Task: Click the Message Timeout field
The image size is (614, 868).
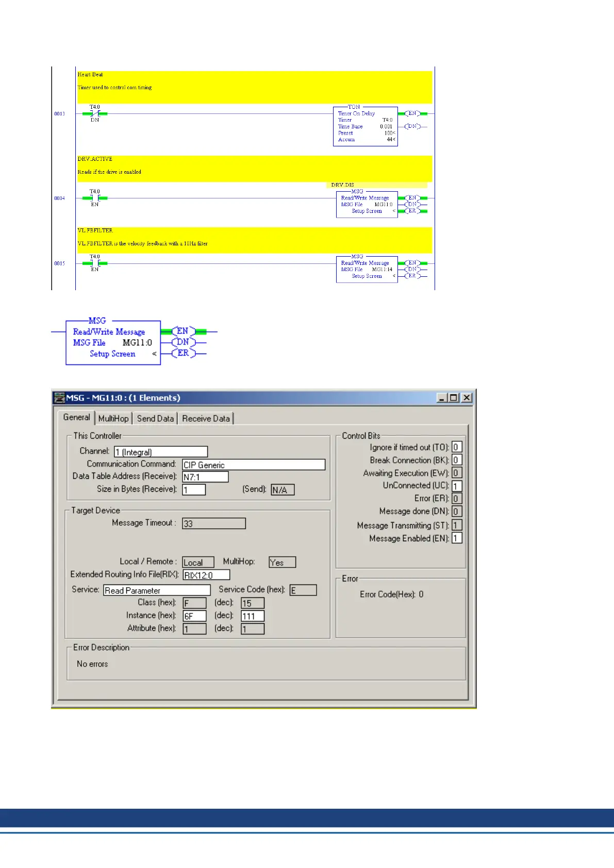Action: pos(214,524)
